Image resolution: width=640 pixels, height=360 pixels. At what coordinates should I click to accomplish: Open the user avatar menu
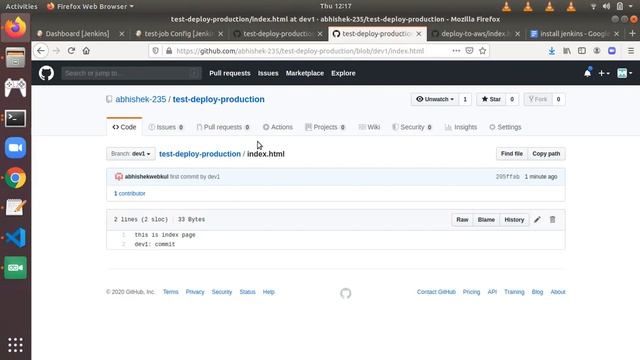(x=624, y=73)
